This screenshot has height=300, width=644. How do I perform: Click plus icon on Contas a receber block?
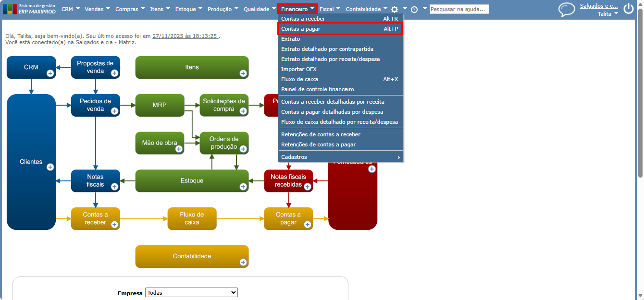point(114,224)
